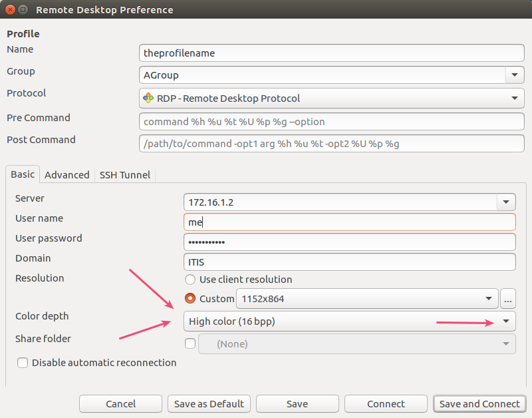Click the Save as Default button
Screen dimensions: 532x418
point(209,404)
